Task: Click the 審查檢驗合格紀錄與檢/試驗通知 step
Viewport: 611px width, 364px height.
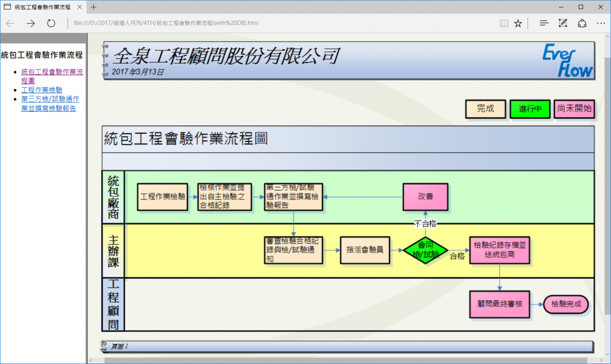Action: [293, 250]
